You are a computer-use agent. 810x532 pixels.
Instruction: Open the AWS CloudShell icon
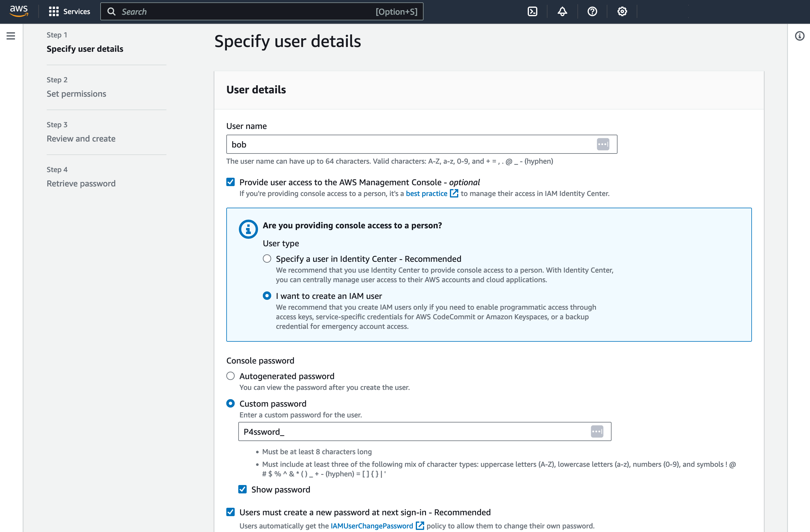click(532, 12)
